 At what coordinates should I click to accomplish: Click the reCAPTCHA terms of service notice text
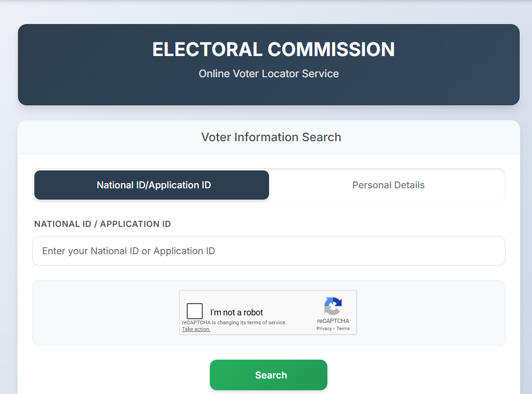coord(234,322)
